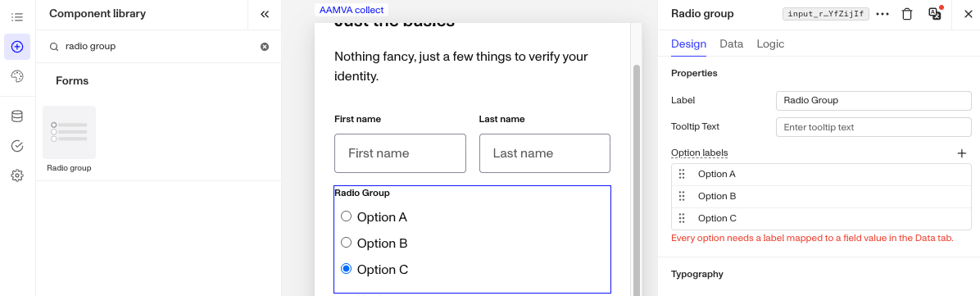Click the Typography section heading
Image resolution: width=980 pixels, height=296 pixels.
pos(696,274)
